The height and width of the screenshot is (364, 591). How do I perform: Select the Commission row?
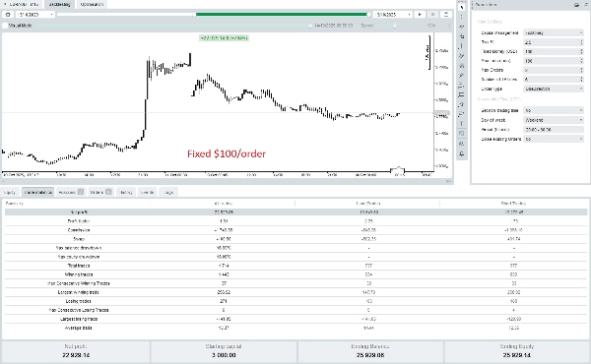[x=295, y=230]
